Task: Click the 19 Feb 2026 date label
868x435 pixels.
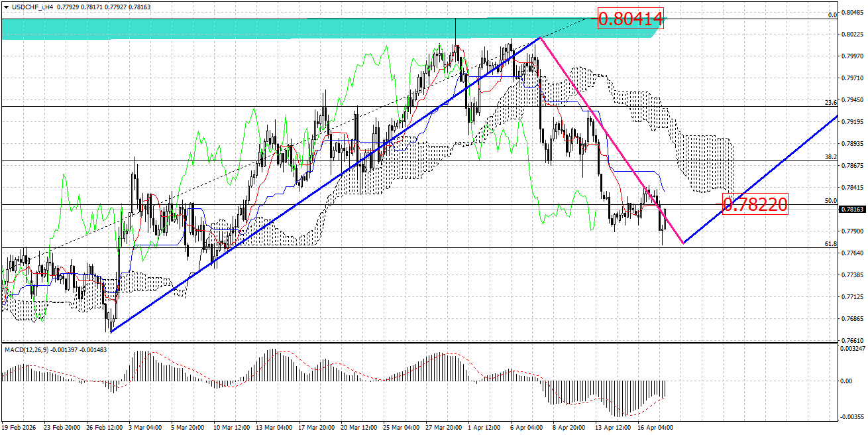Action: tap(20, 428)
